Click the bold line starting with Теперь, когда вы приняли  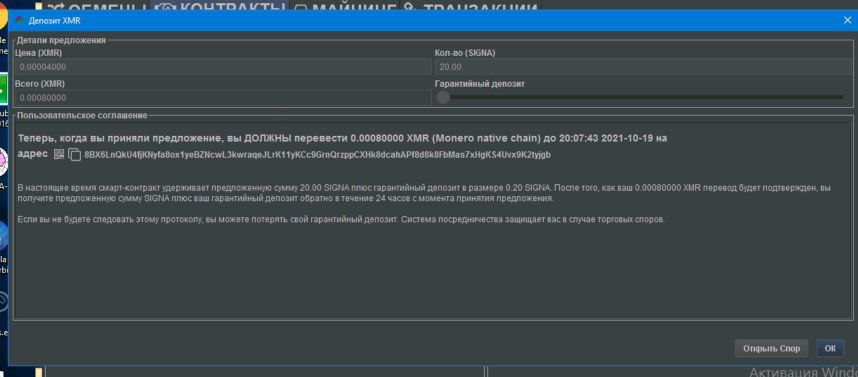[x=343, y=139]
